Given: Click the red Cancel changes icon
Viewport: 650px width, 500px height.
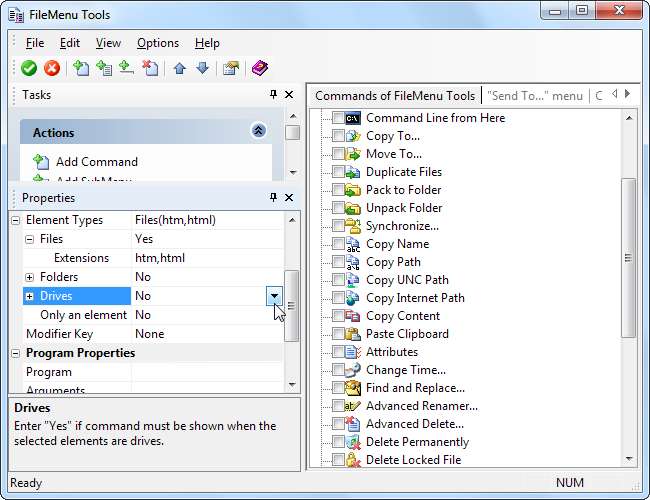Looking at the screenshot, I should click(x=52, y=68).
